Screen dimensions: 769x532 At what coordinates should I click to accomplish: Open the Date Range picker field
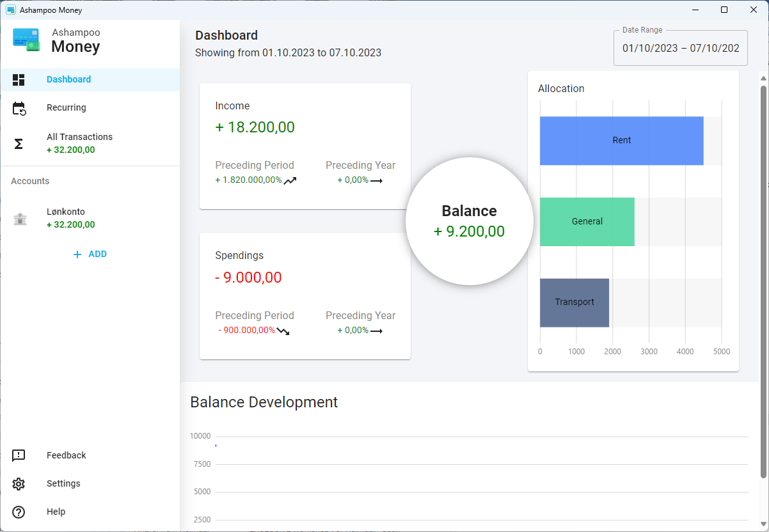(680, 49)
